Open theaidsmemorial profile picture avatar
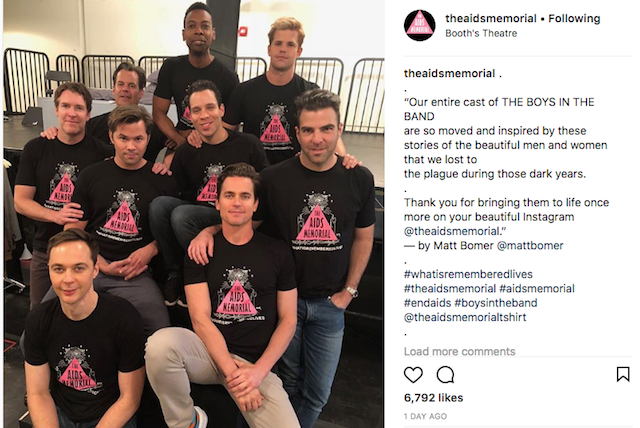 click(x=420, y=25)
